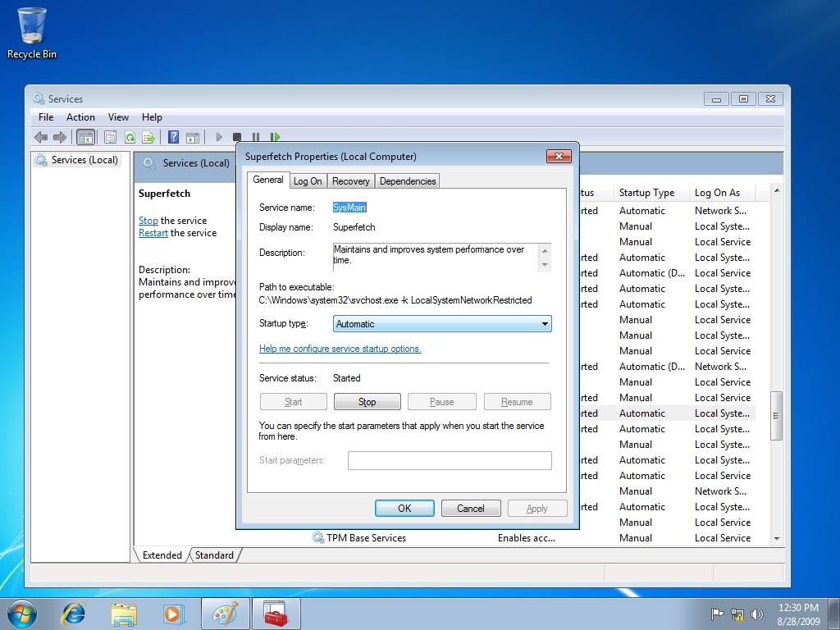Open Internet Explorer from the taskbar

pos(75,614)
